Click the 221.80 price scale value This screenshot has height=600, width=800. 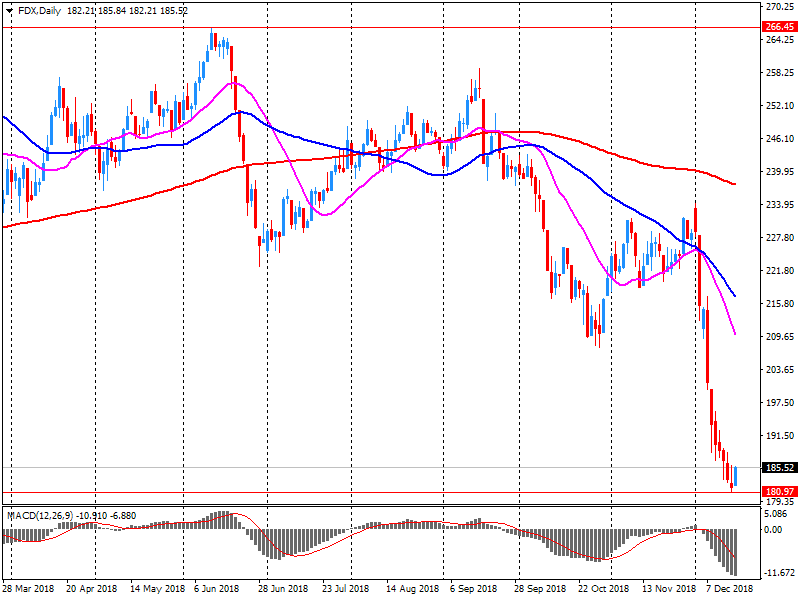pyautogui.click(x=781, y=270)
